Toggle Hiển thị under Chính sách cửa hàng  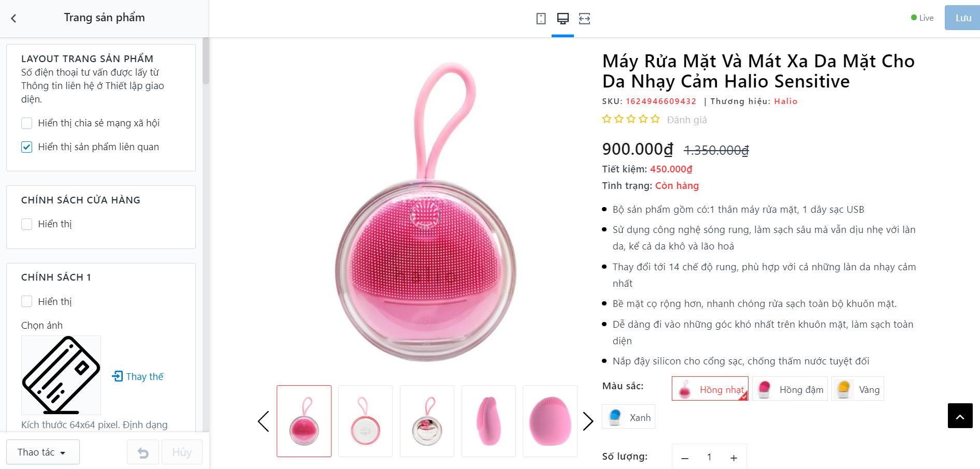(x=26, y=224)
